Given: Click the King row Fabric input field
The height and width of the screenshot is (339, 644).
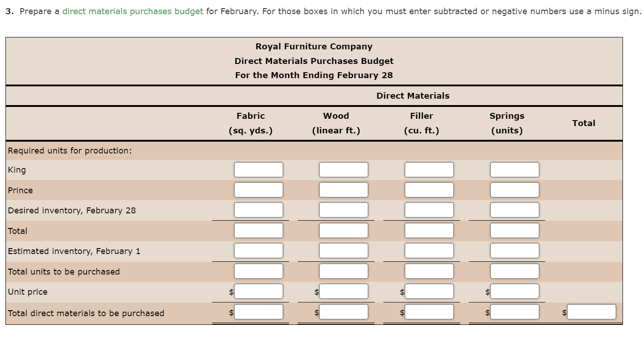Looking at the screenshot, I should pyautogui.click(x=258, y=169).
